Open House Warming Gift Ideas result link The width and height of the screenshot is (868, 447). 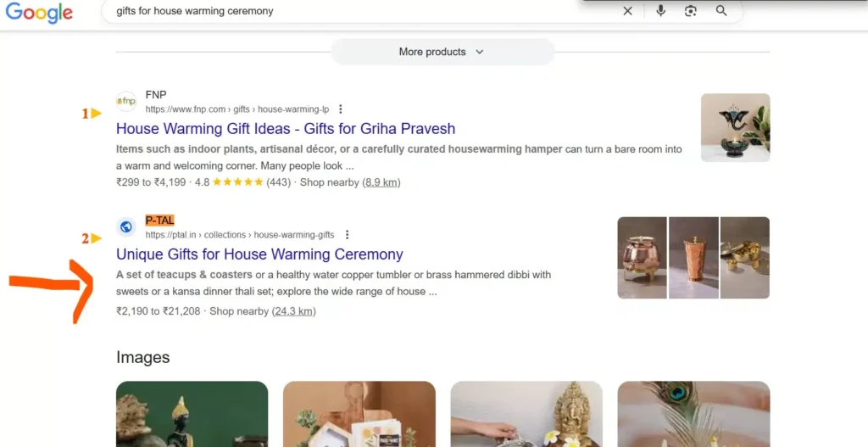[x=286, y=129]
